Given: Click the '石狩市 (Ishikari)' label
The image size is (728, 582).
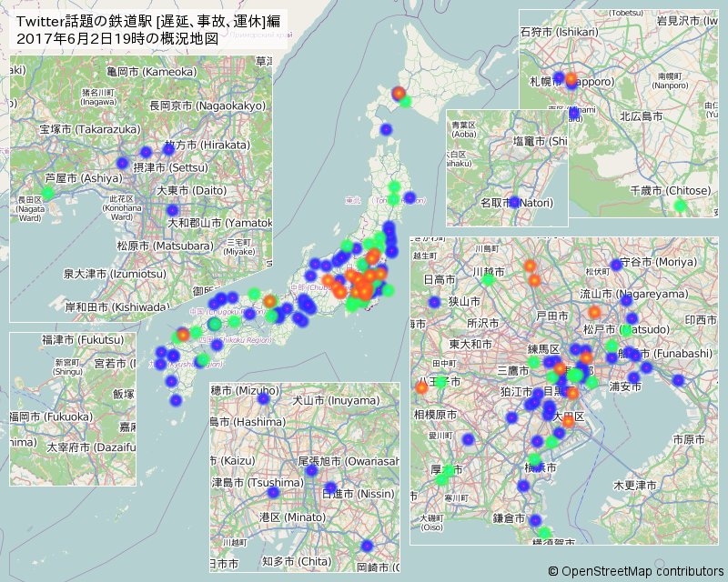Looking at the screenshot, I should [x=560, y=32].
